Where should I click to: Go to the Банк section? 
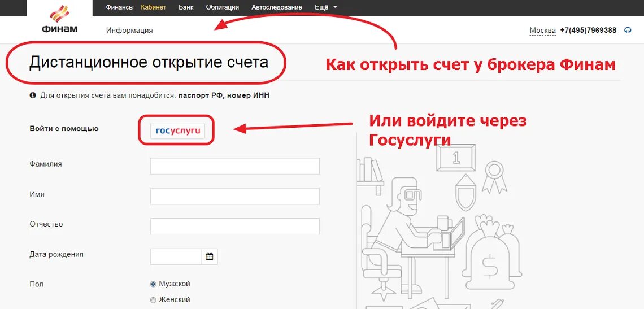[x=186, y=7]
